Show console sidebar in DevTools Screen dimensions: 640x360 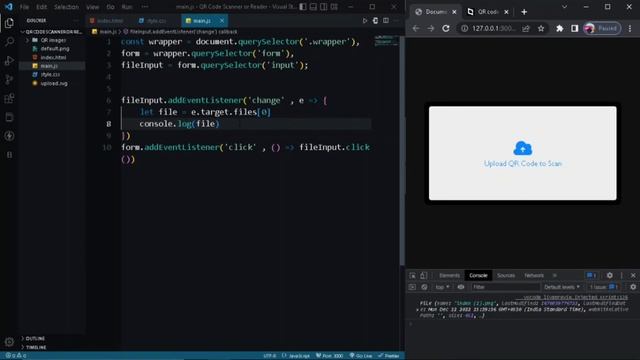(x=412, y=287)
